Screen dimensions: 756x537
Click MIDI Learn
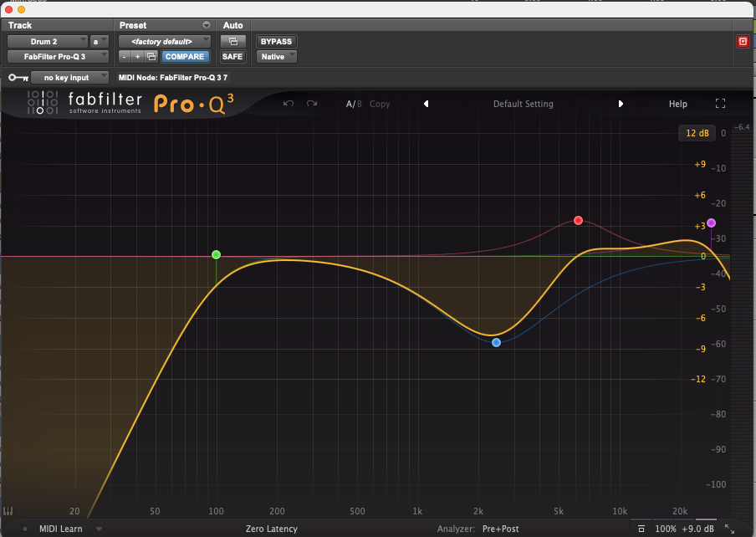(61, 529)
